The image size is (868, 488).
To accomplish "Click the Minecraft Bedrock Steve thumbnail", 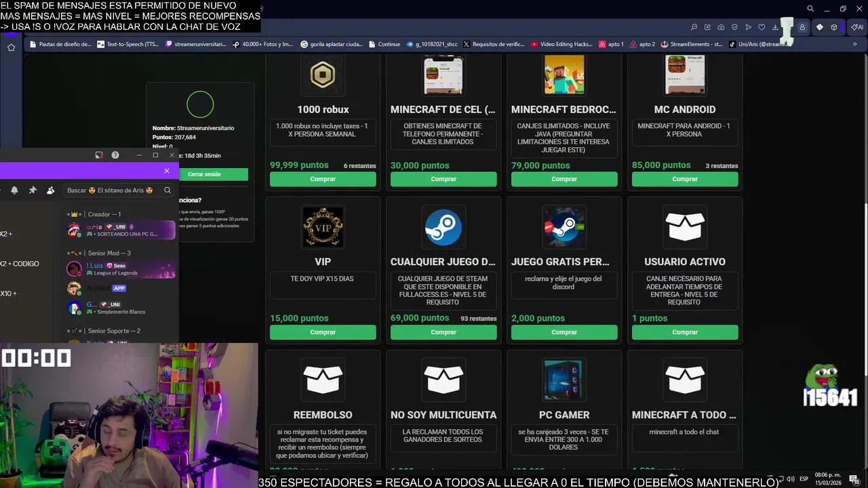I will [564, 74].
